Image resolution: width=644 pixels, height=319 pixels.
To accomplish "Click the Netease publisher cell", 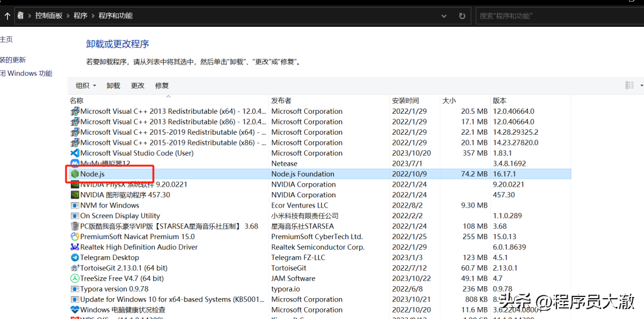I will tap(284, 163).
